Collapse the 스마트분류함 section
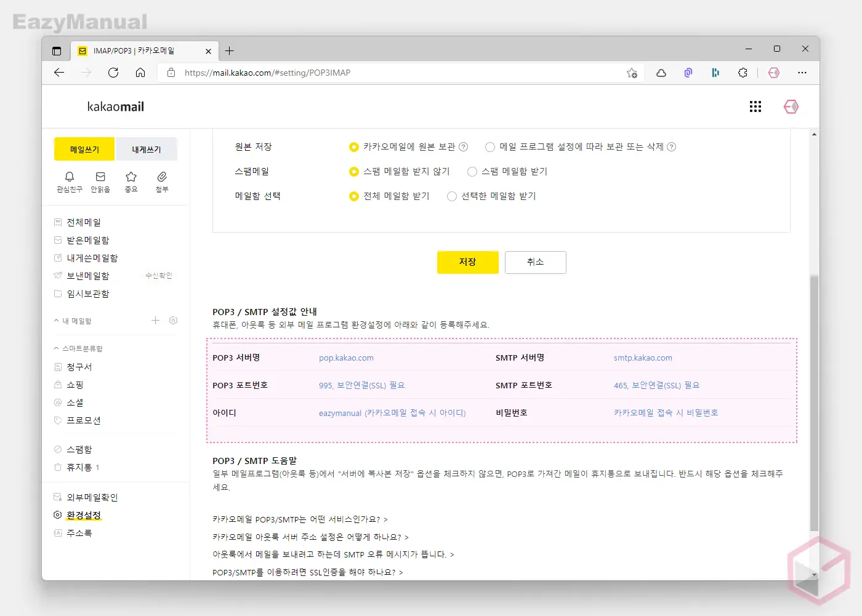Image resolution: width=862 pixels, height=616 pixels. (56, 348)
